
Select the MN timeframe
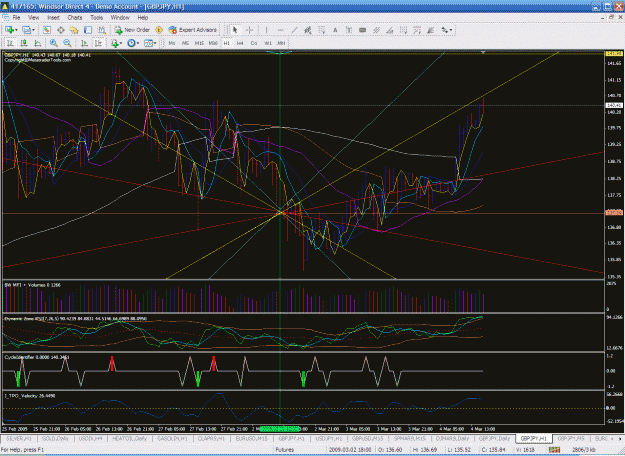(x=281, y=43)
